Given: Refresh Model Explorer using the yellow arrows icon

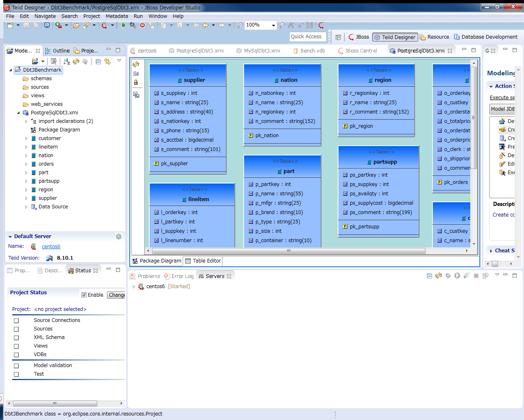Looking at the screenshot, I should click(76, 61).
